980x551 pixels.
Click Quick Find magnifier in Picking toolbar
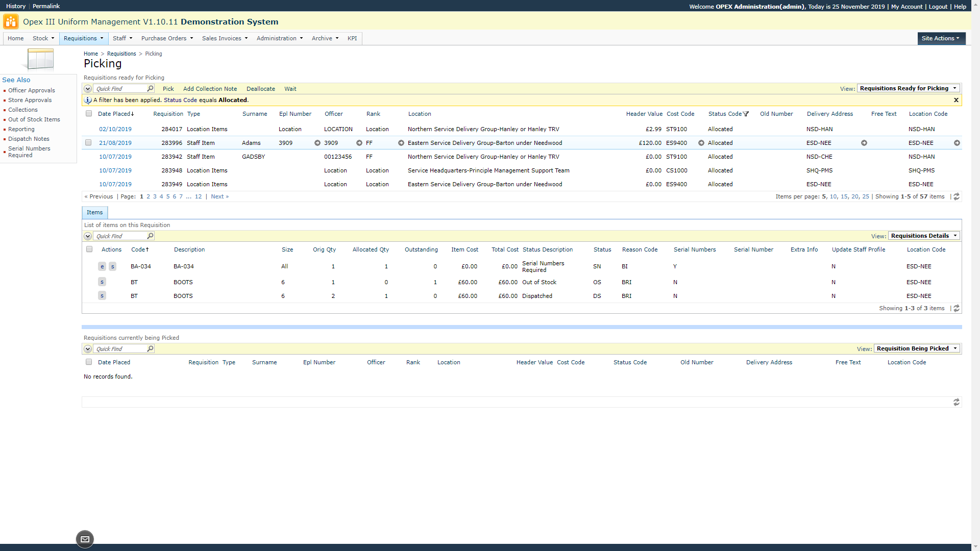point(150,89)
